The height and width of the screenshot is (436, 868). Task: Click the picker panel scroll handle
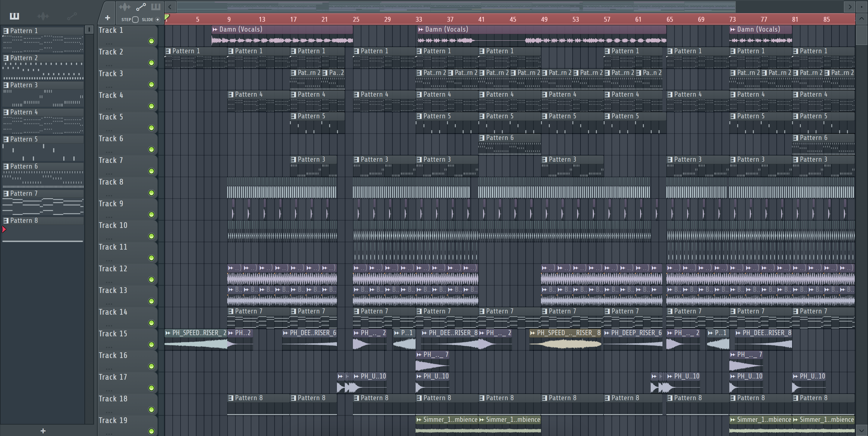[x=89, y=30]
